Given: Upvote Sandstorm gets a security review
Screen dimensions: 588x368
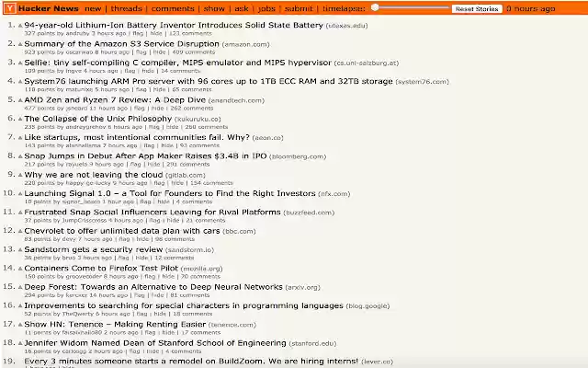Looking at the screenshot, I should point(20,250).
